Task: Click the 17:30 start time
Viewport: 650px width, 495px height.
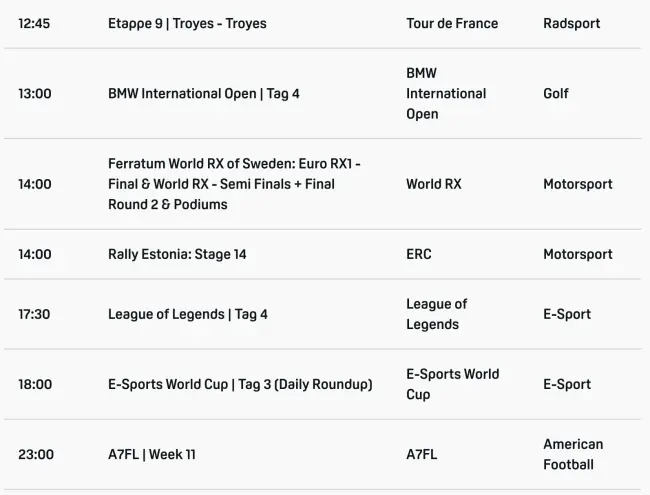Action: coord(35,314)
